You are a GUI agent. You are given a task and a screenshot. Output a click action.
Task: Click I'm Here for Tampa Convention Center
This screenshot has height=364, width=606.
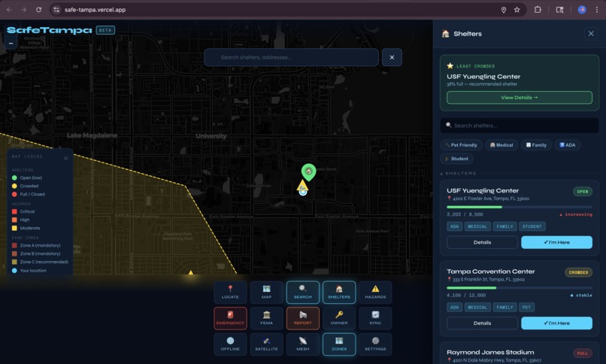[556, 323]
